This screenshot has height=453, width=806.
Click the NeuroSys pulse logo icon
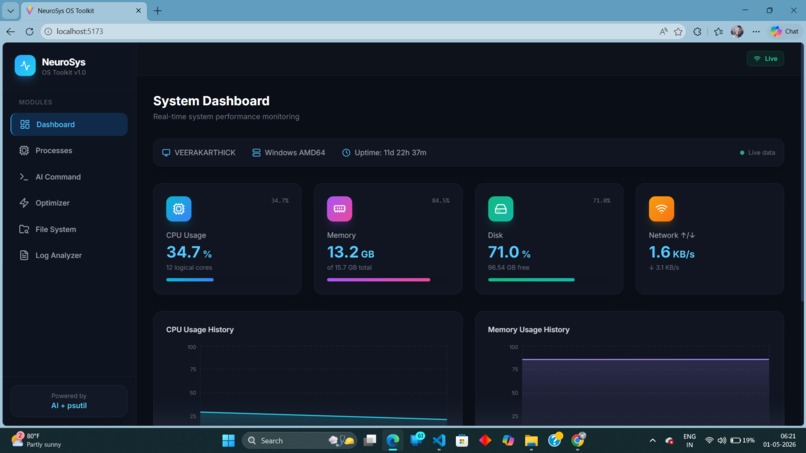coord(25,66)
